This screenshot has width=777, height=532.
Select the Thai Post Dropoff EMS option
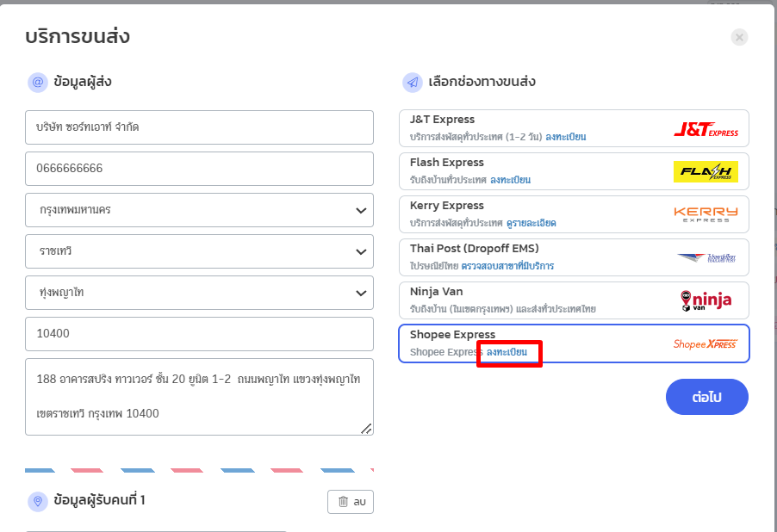[x=534, y=257]
